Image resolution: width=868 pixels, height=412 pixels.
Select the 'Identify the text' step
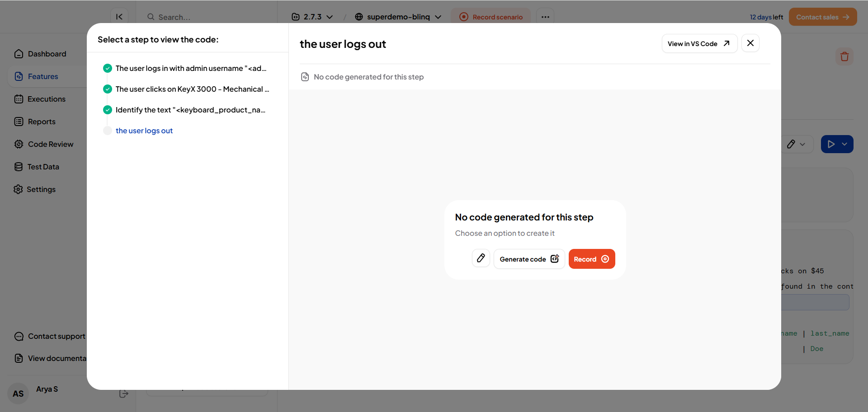tap(190, 110)
